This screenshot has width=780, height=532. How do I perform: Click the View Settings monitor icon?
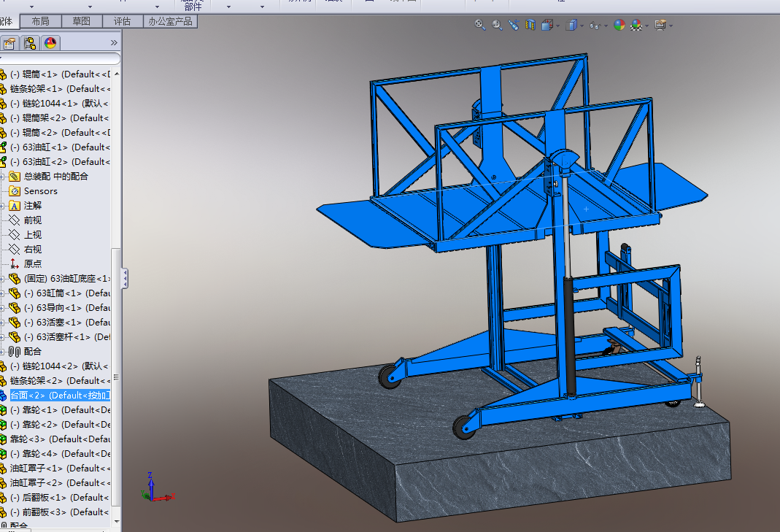point(660,25)
